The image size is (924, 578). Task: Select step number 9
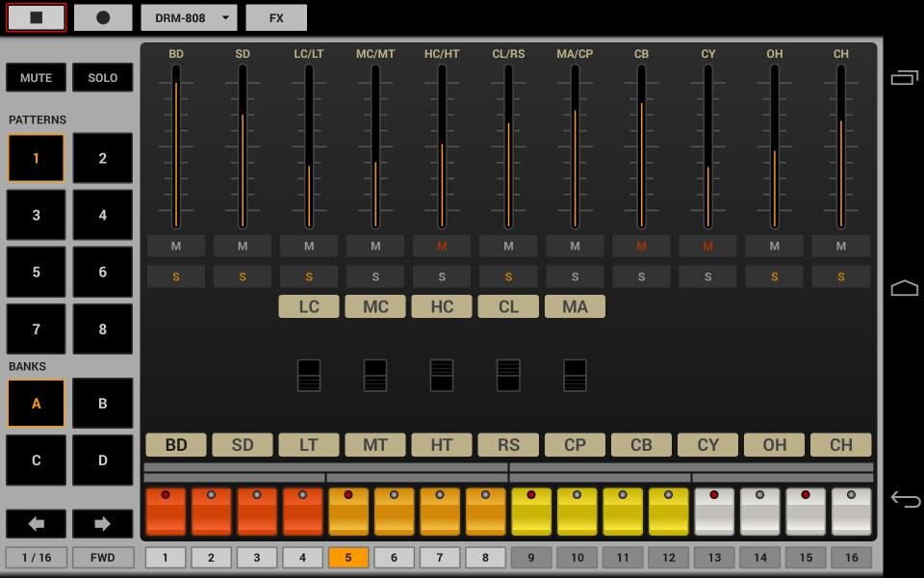531,557
